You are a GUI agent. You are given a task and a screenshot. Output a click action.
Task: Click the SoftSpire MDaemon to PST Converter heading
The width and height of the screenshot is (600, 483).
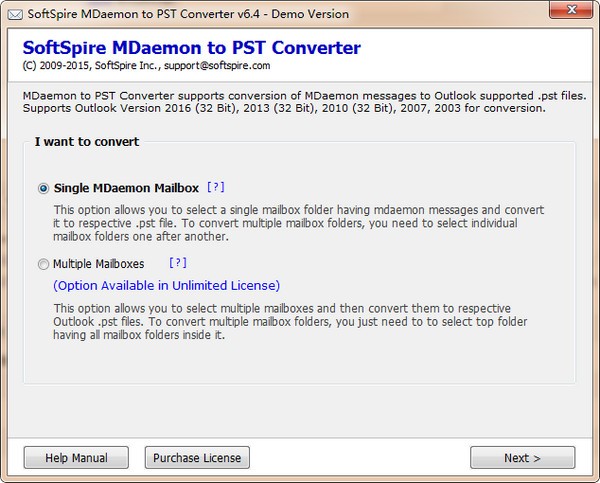click(x=191, y=48)
